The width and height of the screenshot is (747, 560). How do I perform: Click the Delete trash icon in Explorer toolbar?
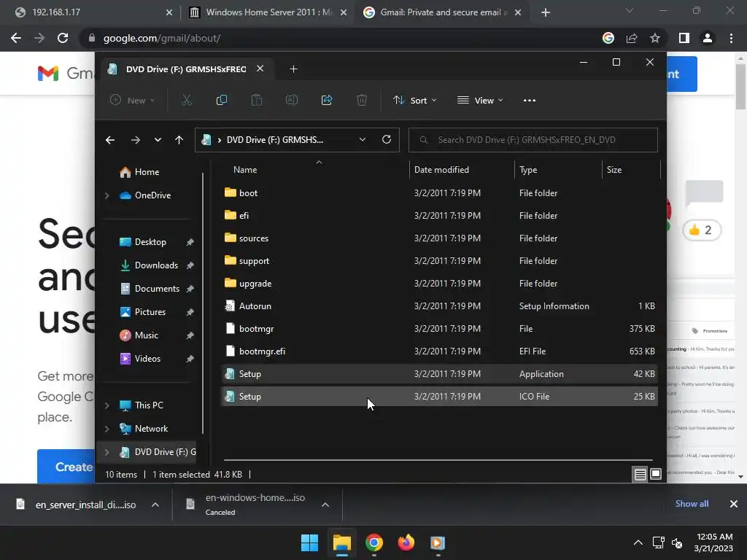pos(362,100)
